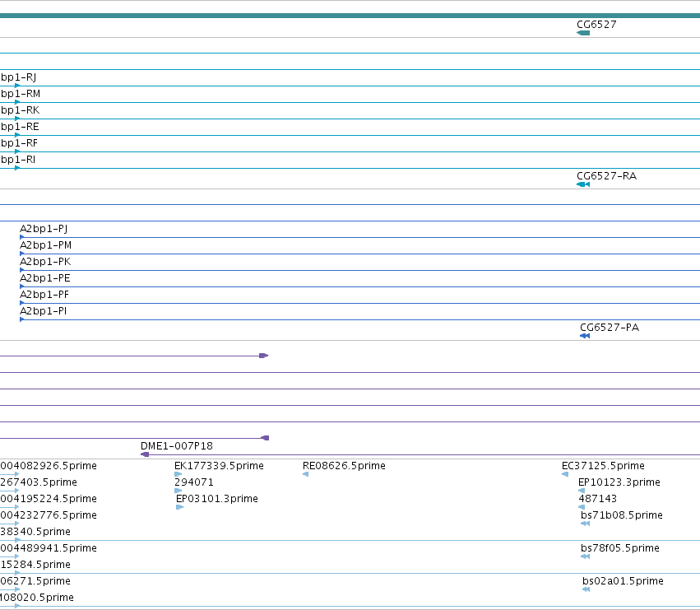700x610 pixels.
Task: Select the CG6527-PA protein label
Action: [x=610, y=328]
